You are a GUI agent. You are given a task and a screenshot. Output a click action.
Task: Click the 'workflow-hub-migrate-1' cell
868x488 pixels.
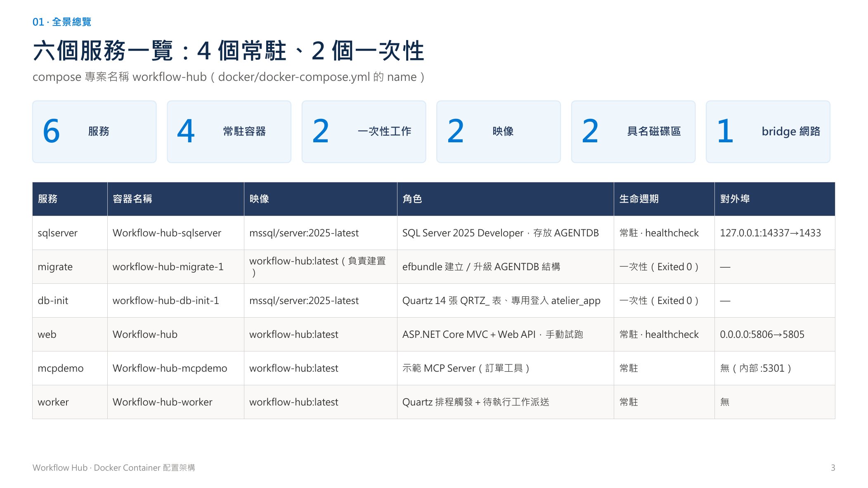[x=176, y=267]
